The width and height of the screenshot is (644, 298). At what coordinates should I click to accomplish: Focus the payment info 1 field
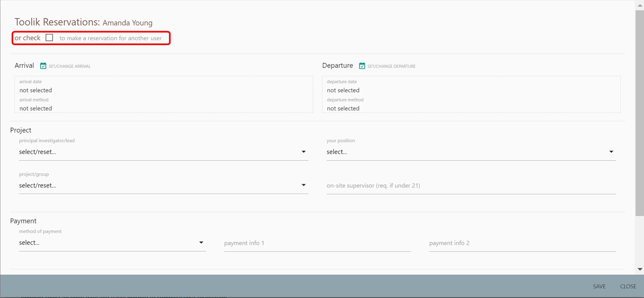pyautogui.click(x=317, y=243)
